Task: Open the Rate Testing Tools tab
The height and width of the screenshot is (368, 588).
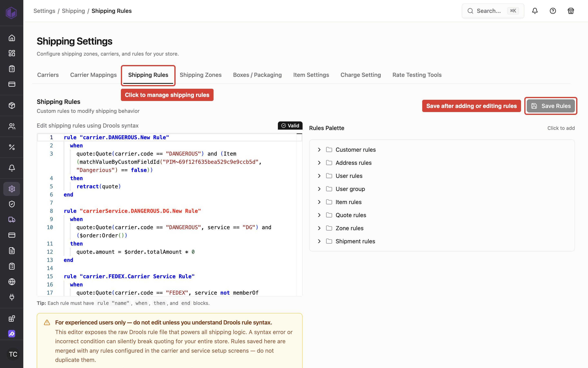Action: (x=417, y=75)
